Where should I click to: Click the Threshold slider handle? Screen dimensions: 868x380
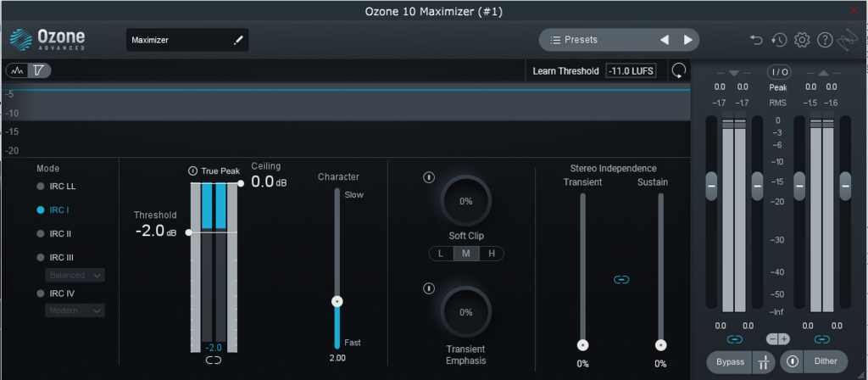pyautogui.click(x=189, y=232)
